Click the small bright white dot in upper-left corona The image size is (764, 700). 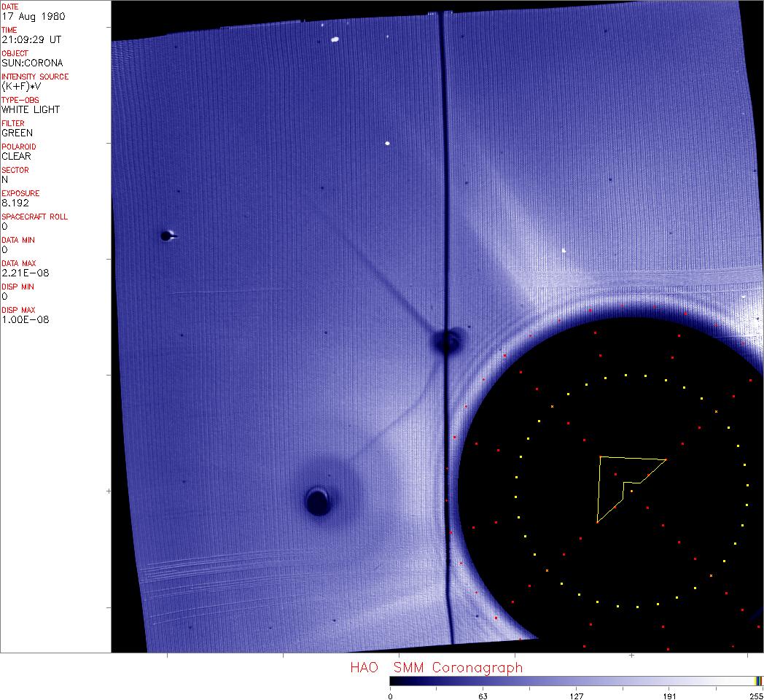click(x=387, y=144)
